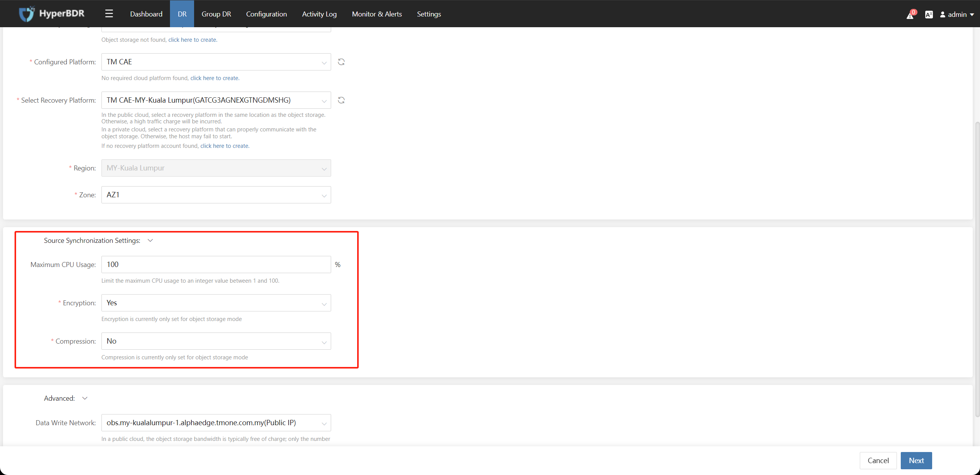Viewport: 980px width, 475px height.
Task: Click the cloud platform create link
Action: click(215, 78)
